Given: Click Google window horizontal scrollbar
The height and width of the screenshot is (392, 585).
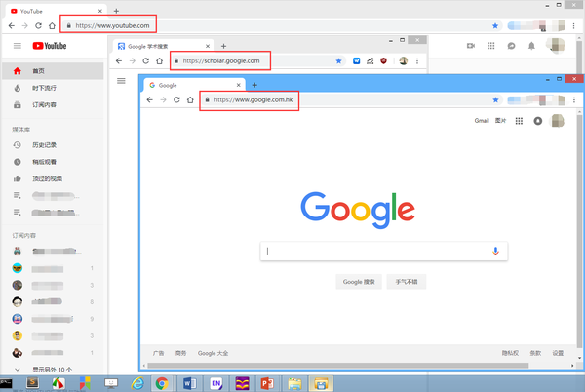Looking at the screenshot, I should tap(337, 366).
